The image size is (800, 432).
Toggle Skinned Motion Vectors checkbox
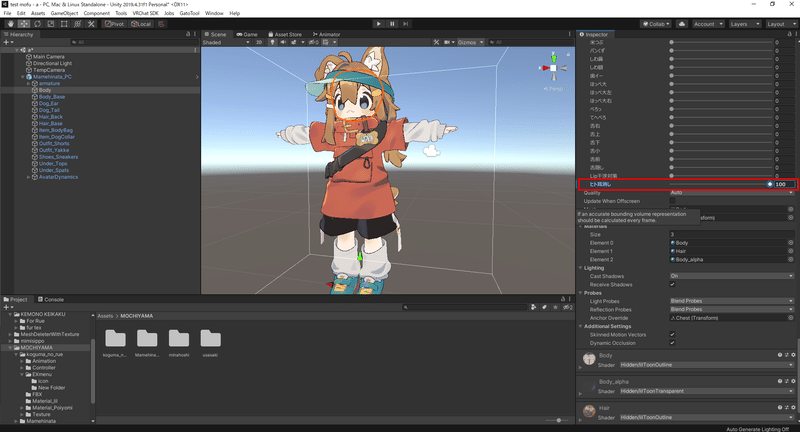point(672,335)
